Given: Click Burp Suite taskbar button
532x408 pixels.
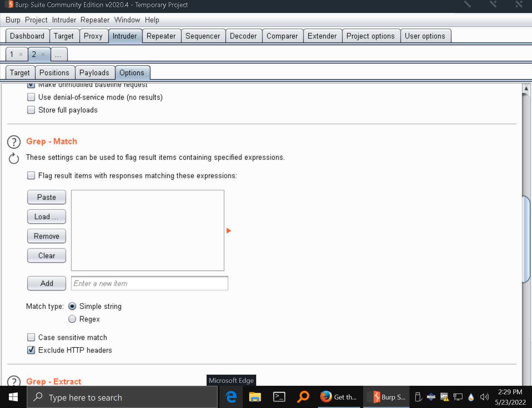Looking at the screenshot, I should 387,397.
